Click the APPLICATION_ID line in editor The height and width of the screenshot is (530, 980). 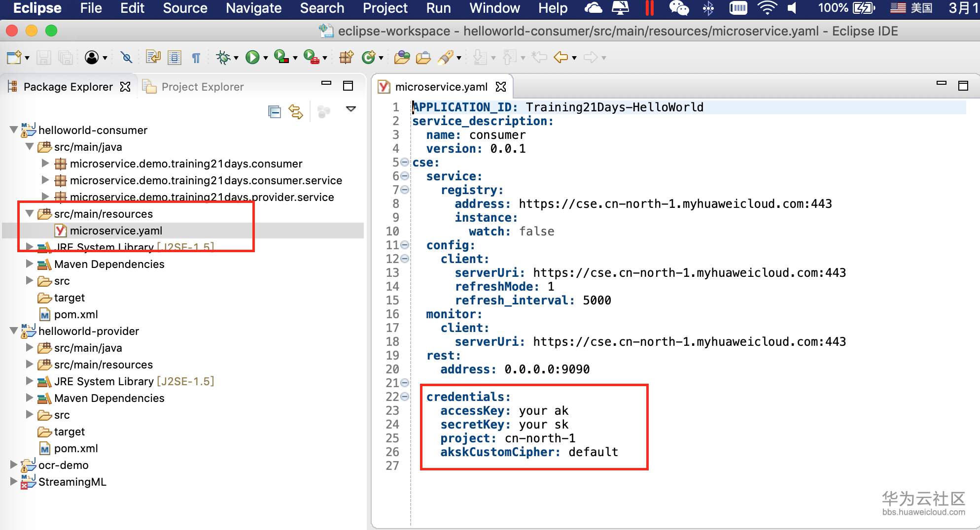(x=558, y=107)
